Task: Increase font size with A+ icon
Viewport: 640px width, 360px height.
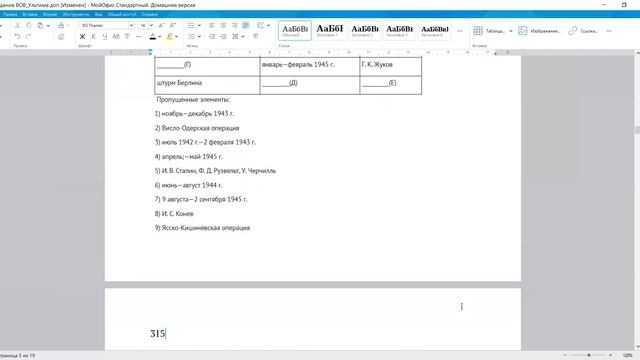Action: [x=173, y=25]
